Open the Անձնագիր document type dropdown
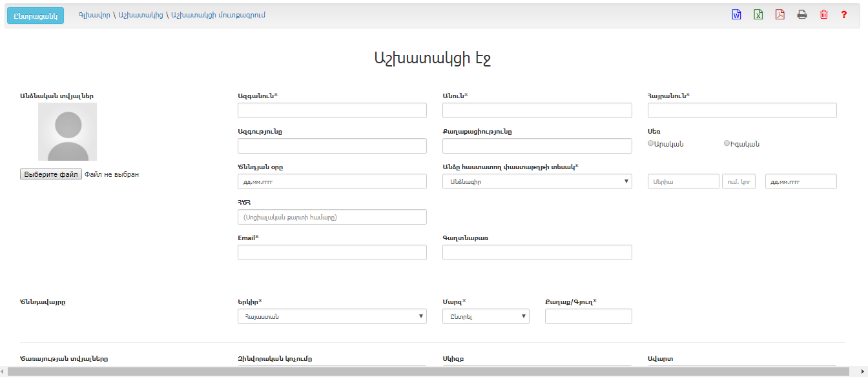Screen dimensions: 868x377 click(537, 181)
